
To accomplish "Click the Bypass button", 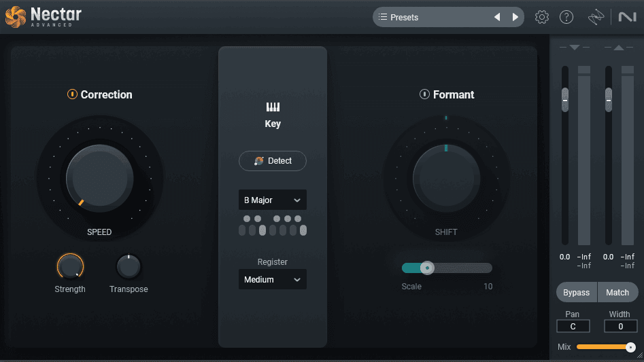I will (576, 292).
